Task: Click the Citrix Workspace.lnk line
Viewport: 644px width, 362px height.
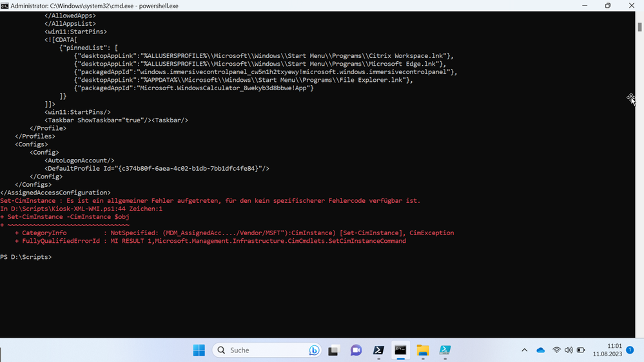Action: point(264,56)
